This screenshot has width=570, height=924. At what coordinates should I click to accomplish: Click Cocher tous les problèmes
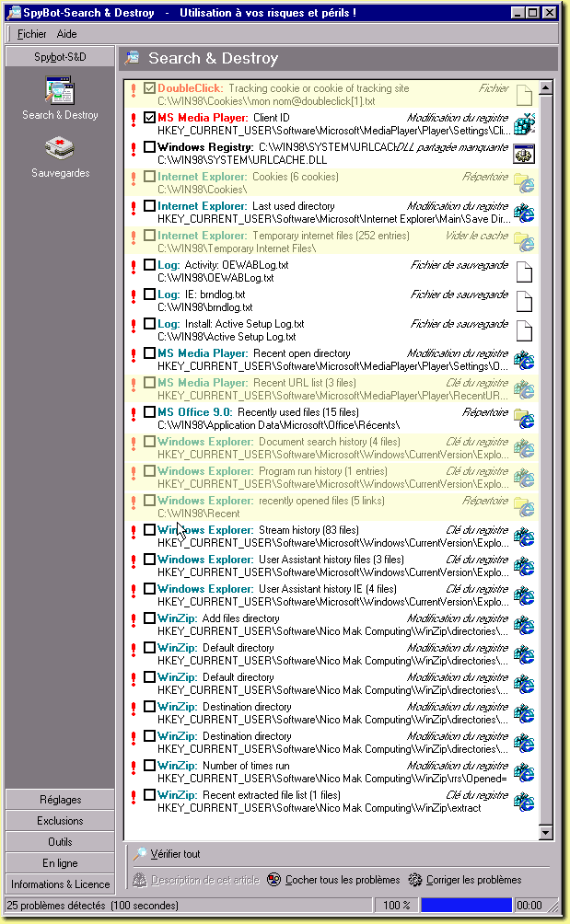pyautogui.click(x=333, y=880)
